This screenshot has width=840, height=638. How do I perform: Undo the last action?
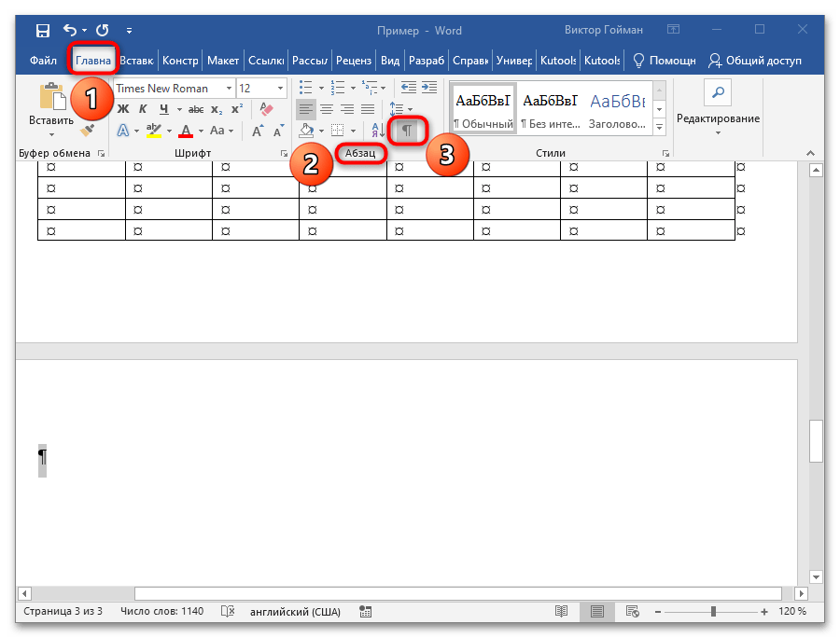(70, 30)
